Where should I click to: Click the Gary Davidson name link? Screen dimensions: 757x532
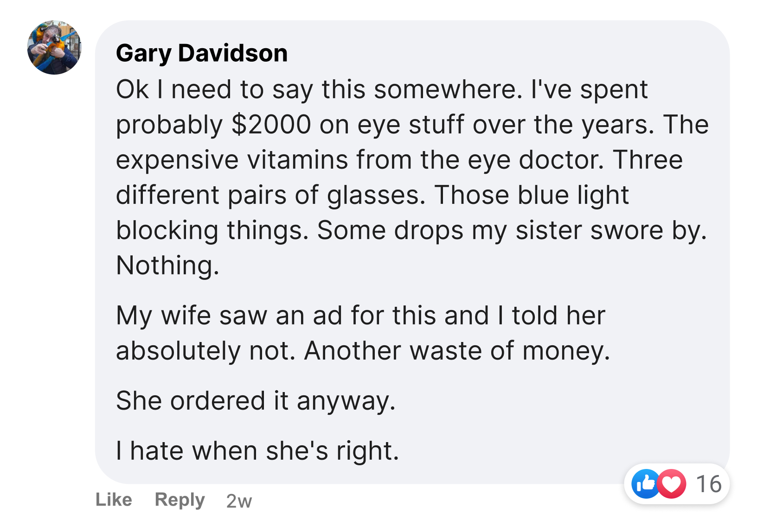202,53
